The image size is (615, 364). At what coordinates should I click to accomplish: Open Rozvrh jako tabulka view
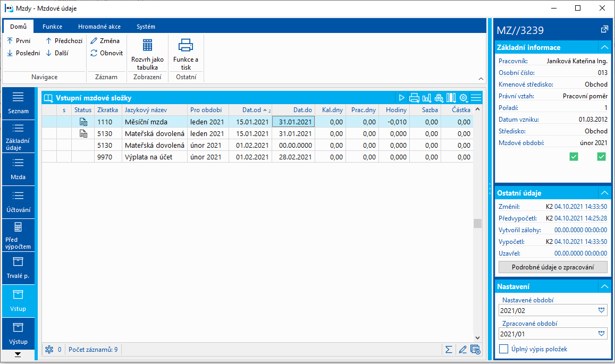click(147, 54)
